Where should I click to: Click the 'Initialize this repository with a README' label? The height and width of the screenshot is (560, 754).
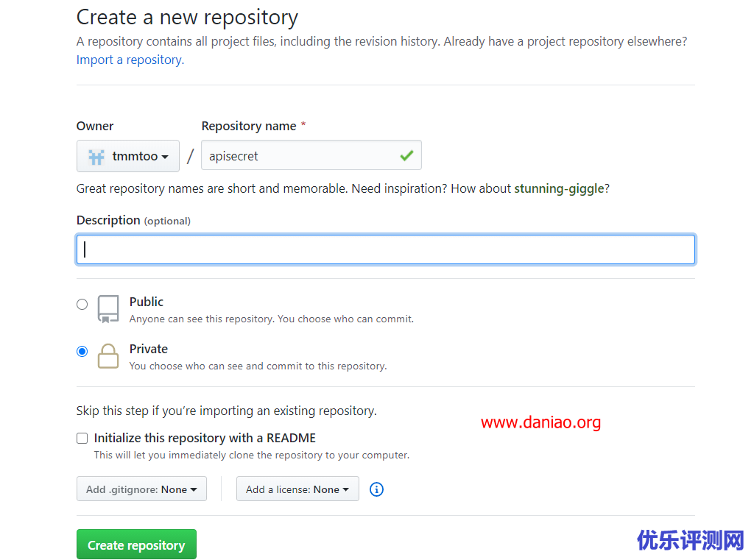pos(205,438)
